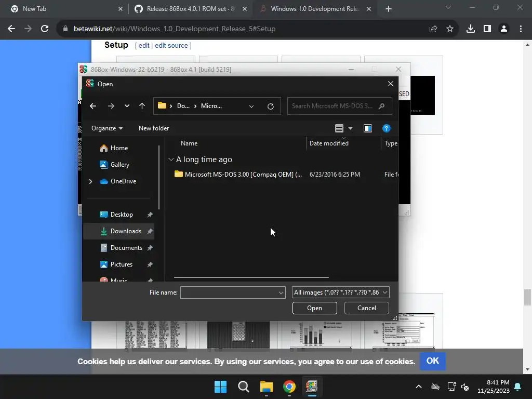Click the Cancel button
The width and height of the screenshot is (532, 399).
click(x=366, y=308)
